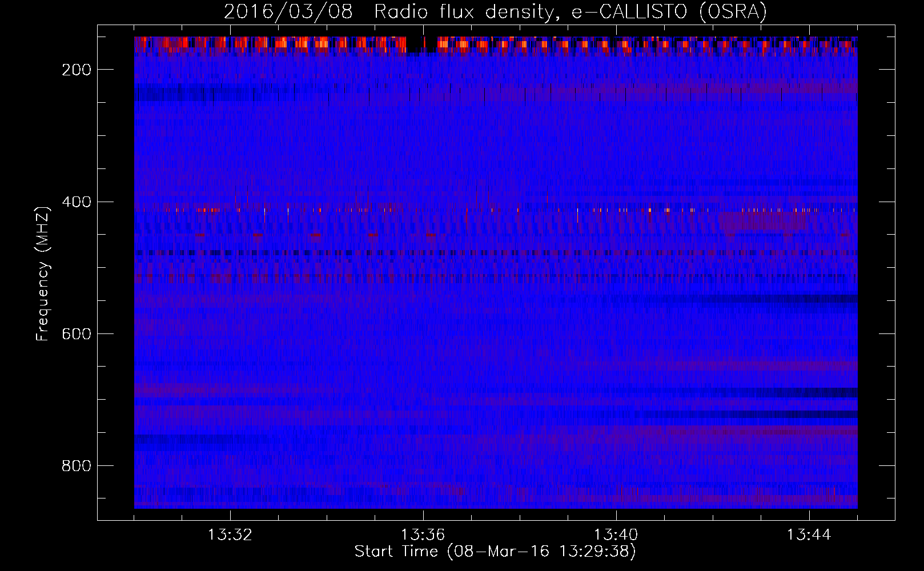Screen dimensions: 924x571
Task: Click the 13:40 time tick label
Action: [616, 535]
